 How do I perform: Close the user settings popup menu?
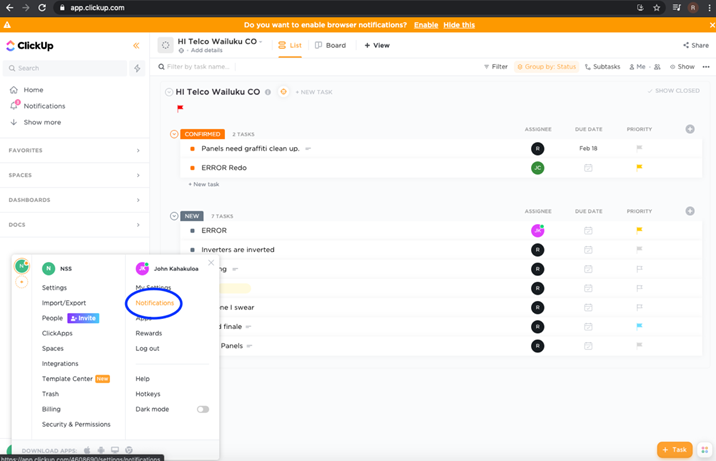(x=211, y=262)
